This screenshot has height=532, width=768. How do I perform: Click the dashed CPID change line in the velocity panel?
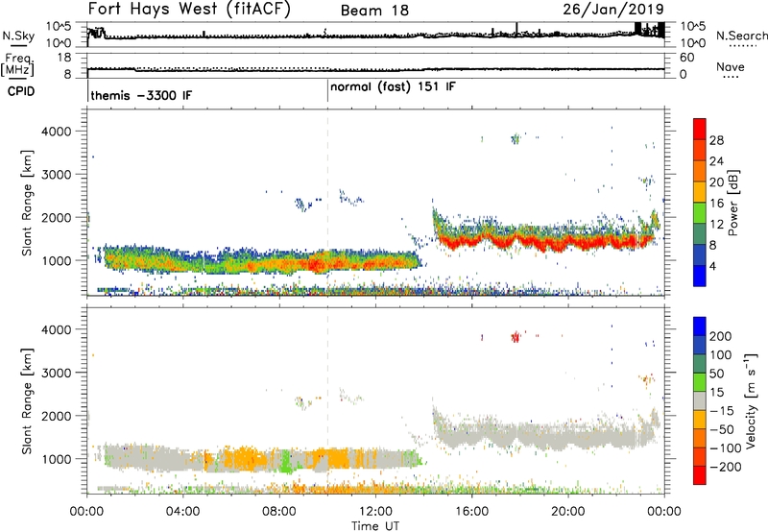(327, 399)
